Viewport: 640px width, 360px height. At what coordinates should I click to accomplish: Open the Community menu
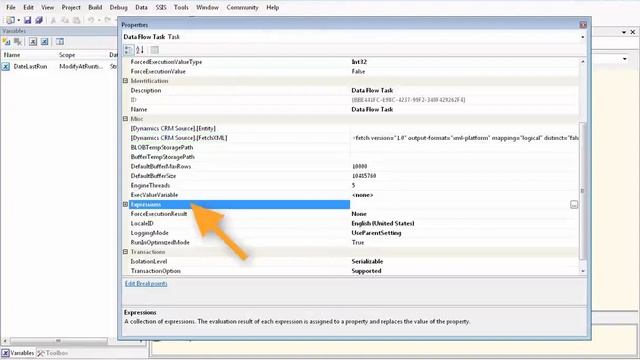pos(242,7)
